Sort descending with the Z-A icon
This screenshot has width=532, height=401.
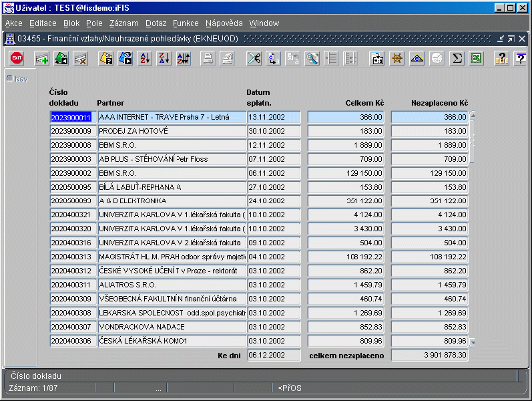(164, 58)
